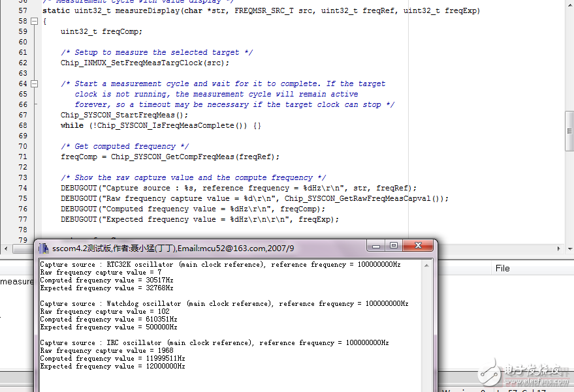Click the File column header
574x392 pixels.
point(502,268)
